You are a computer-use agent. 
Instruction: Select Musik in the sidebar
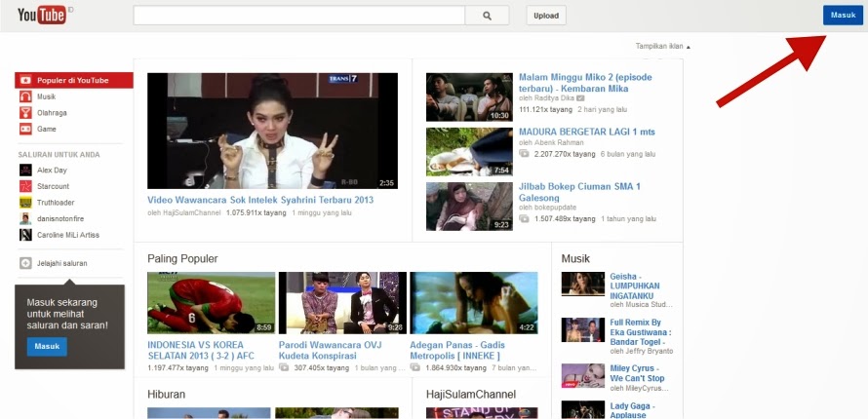(x=47, y=96)
